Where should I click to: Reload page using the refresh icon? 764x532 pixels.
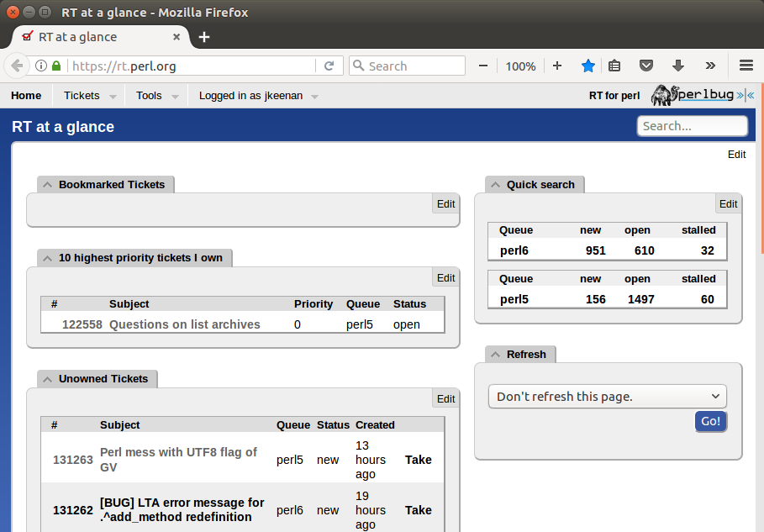coord(329,66)
